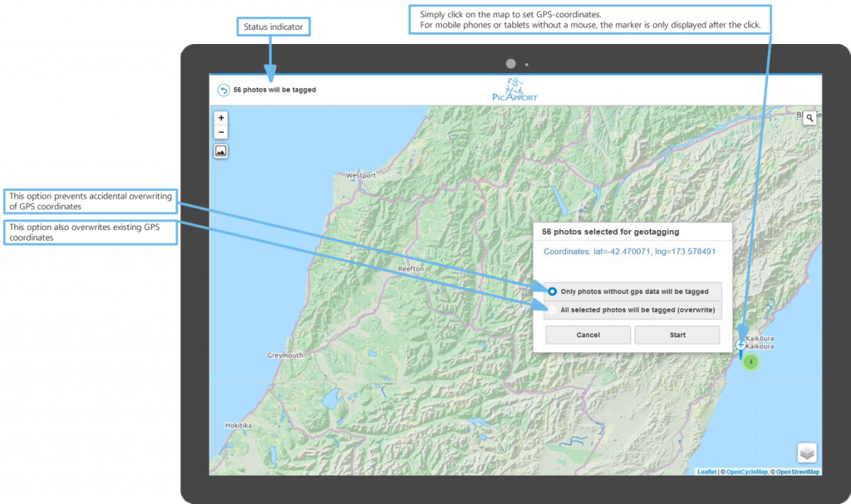Click '56 photos will be tagged' status text
The width and height of the screenshot is (851, 504).
point(274,90)
